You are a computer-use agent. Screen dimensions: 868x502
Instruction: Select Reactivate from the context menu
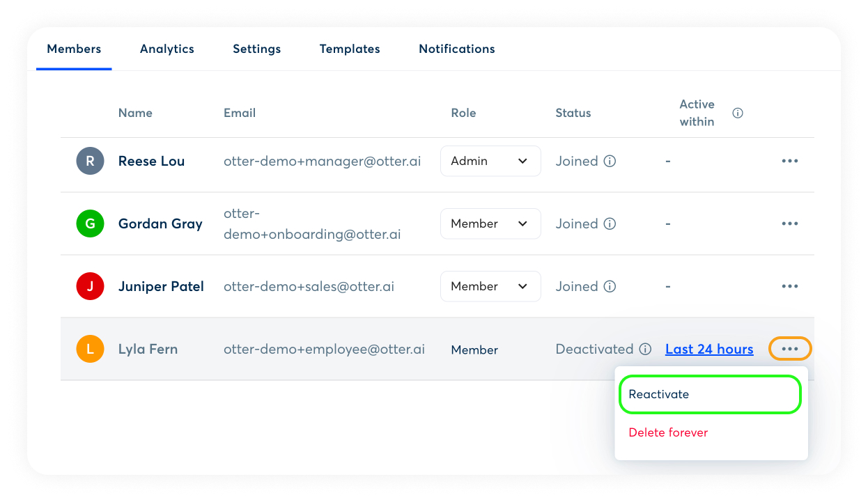pos(710,394)
